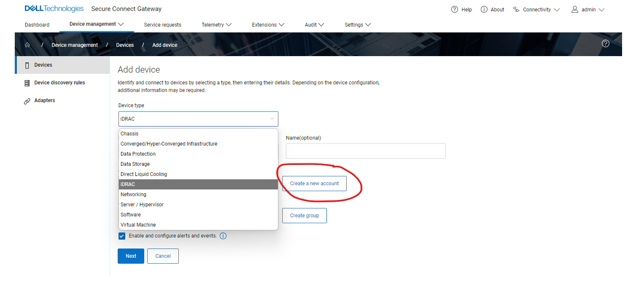This screenshot has width=644, height=308.
Task: Open the admin user menu icon
Action: [x=574, y=9]
